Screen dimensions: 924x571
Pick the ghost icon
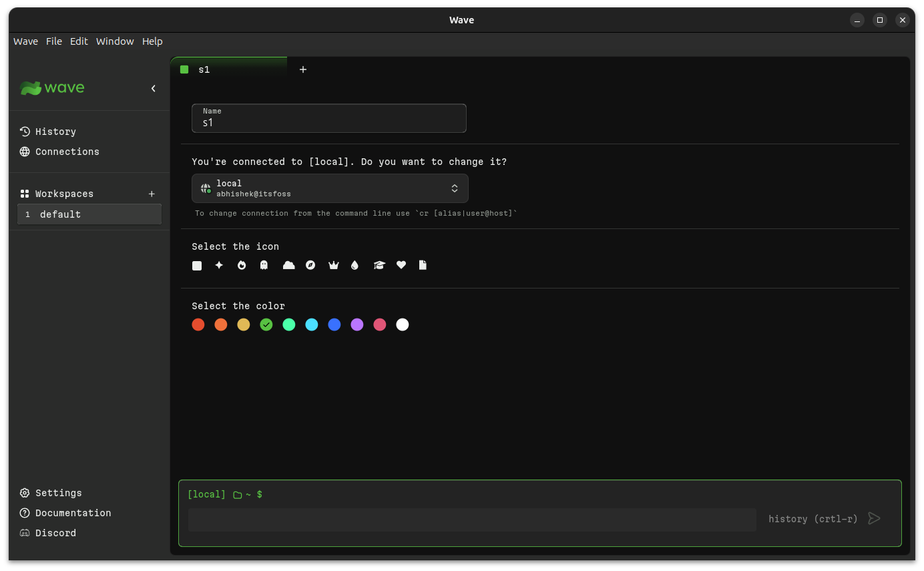coord(264,265)
